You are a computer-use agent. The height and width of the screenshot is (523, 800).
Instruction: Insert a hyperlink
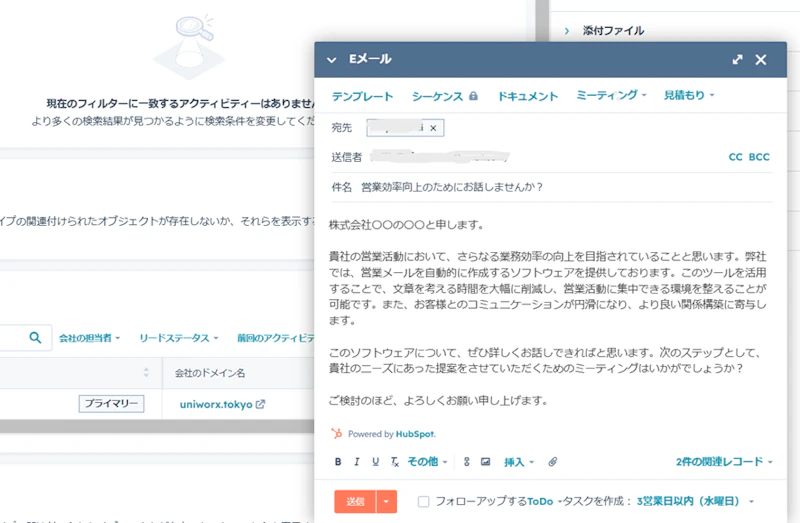click(466, 462)
